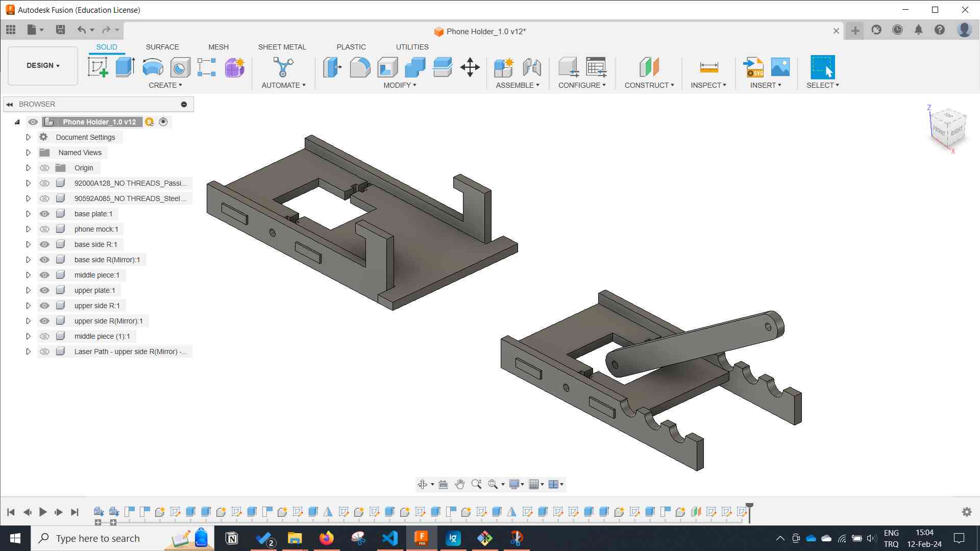The image size is (980, 551).
Task: Select the Insert SVG tool
Action: click(x=753, y=67)
